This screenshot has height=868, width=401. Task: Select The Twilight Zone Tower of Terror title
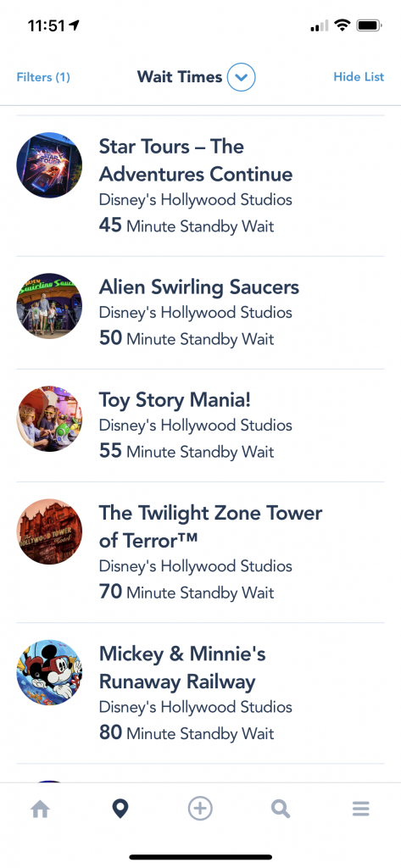click(210, 526)
